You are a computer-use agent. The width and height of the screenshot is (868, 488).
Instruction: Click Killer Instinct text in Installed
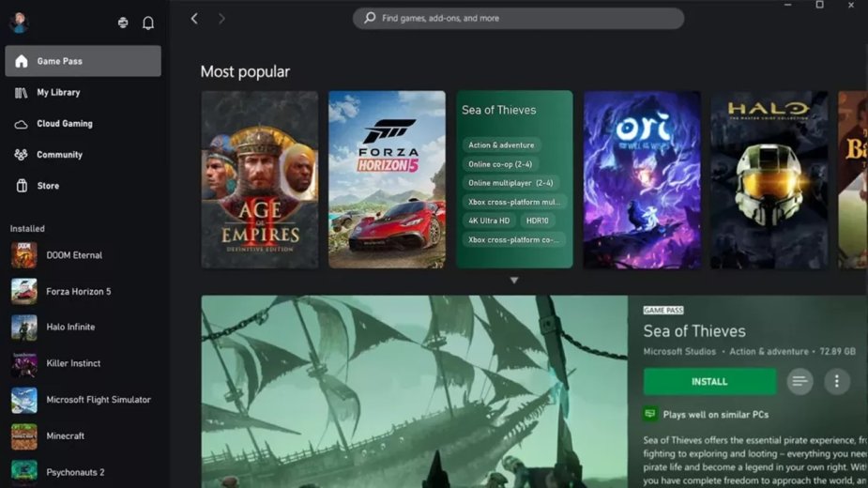pos(73,363)
